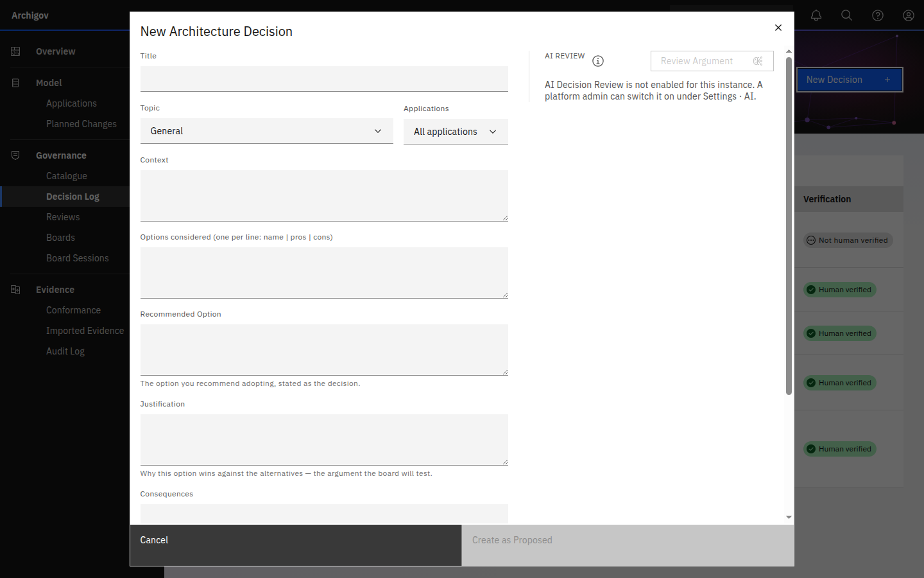
Task: Open Catalogue in the sidebar
Action: coord(67,176)
